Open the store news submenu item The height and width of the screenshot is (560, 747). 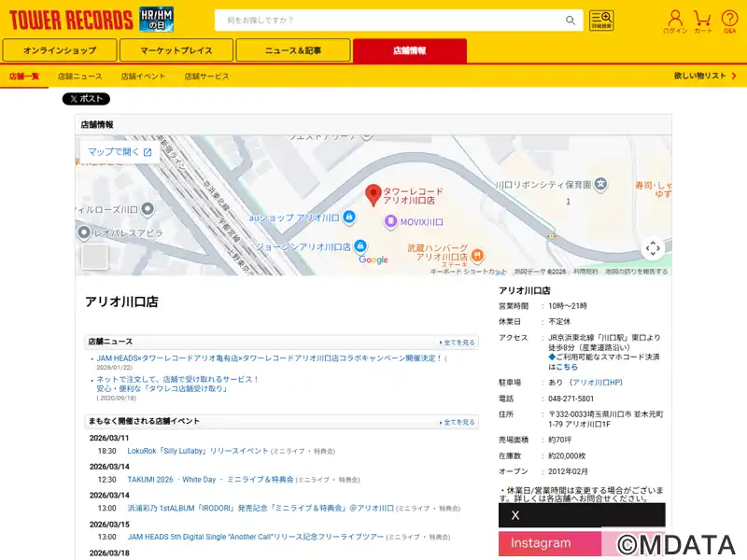[x=80, y=77]
